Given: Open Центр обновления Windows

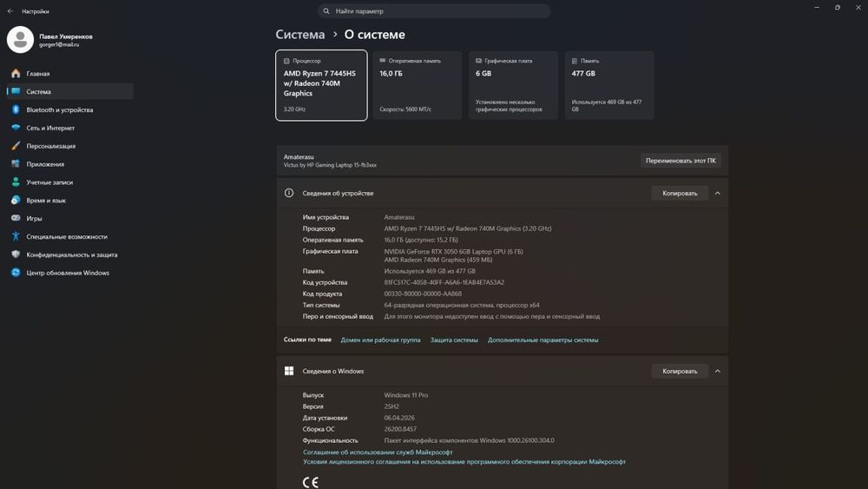Looking at the screenshot, I should (x=69, y=273).
